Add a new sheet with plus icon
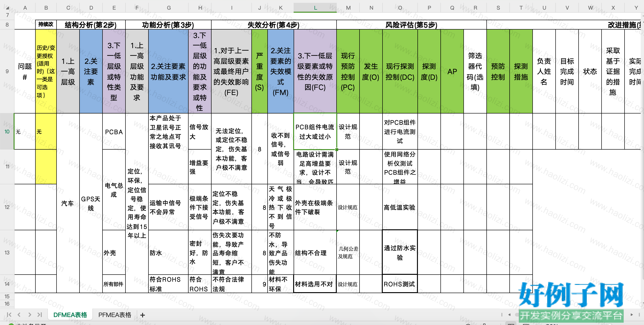Image resolution: width=644 pixels, height=325 pixels. pyautogui.click(x=143, y=315)
